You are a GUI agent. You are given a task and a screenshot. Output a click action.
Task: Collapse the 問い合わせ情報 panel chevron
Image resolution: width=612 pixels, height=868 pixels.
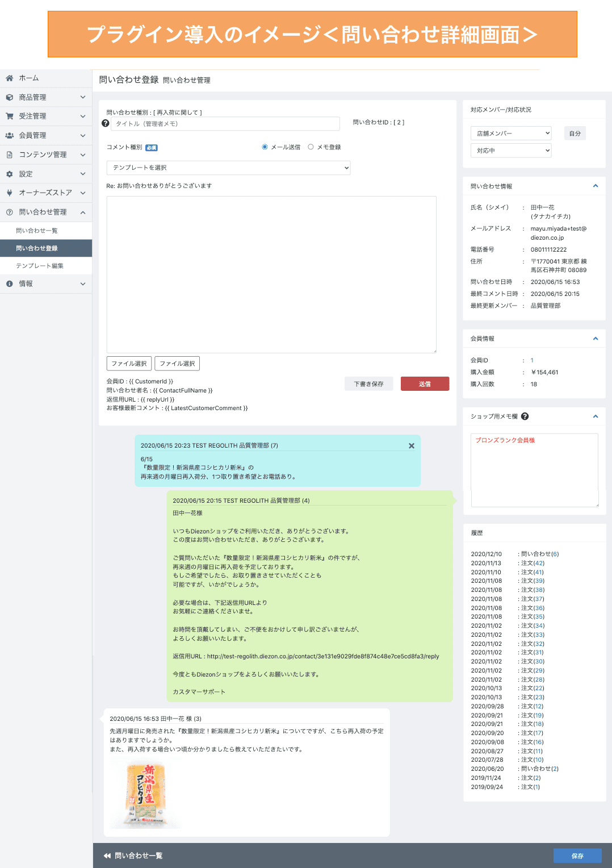(596, 186)
